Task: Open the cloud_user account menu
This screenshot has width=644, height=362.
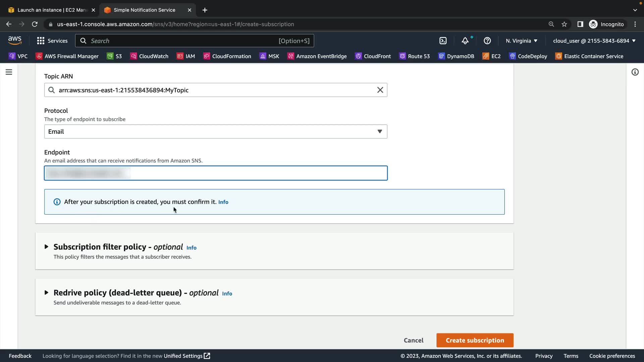Action: click(x=594, y=41)
